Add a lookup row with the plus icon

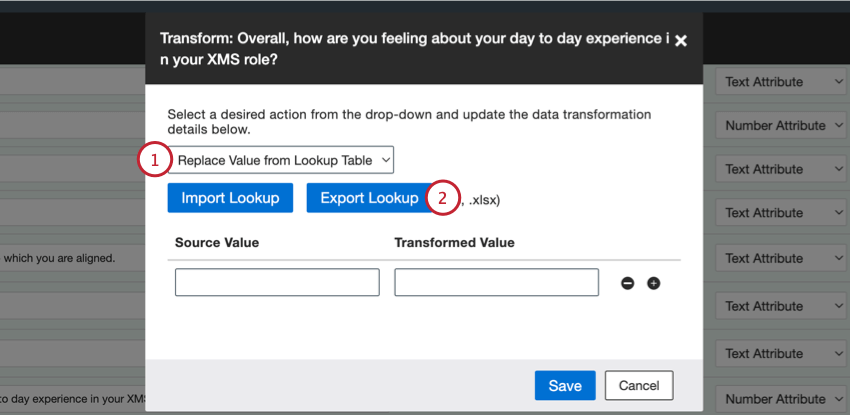pos(654,283)
